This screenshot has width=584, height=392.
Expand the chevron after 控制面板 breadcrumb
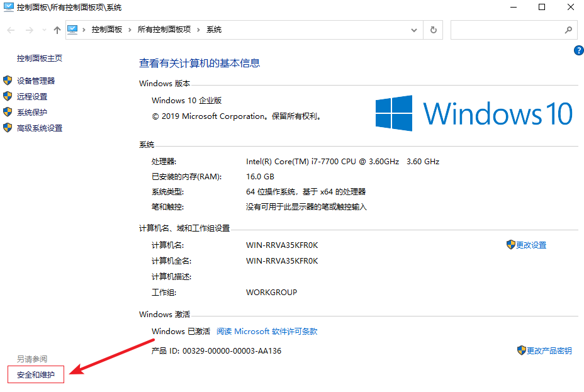[130, 30]
